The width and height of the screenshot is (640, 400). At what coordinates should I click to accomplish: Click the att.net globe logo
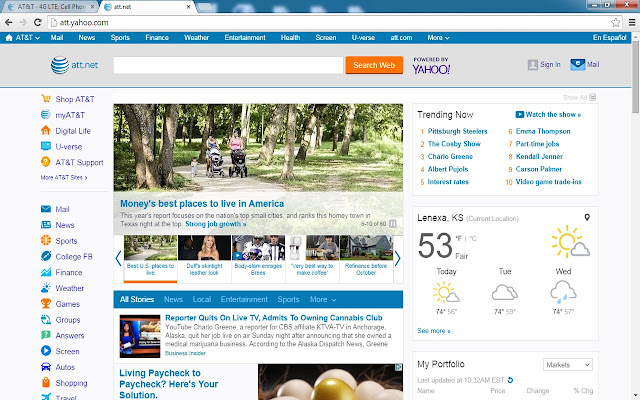[x=60, y=65]
